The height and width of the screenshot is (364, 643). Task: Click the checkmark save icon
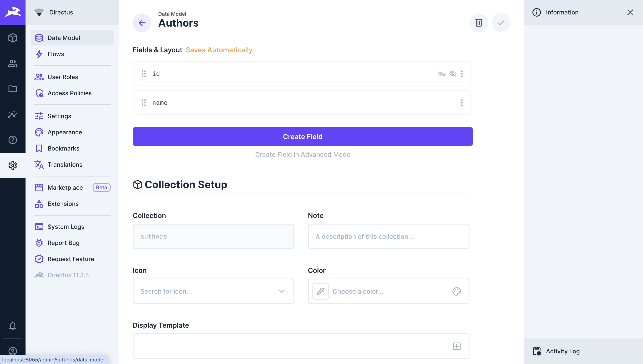pos(501,23)
